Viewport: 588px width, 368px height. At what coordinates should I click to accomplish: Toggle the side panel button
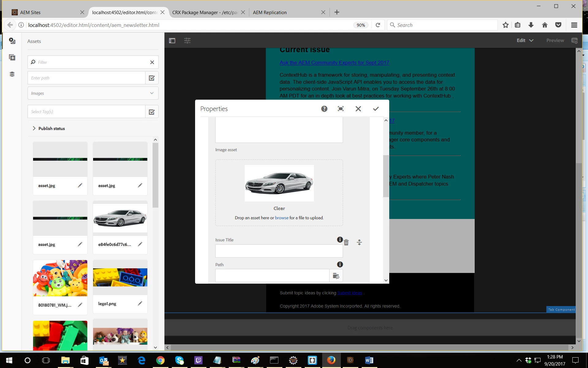click(x=172, y=40)
